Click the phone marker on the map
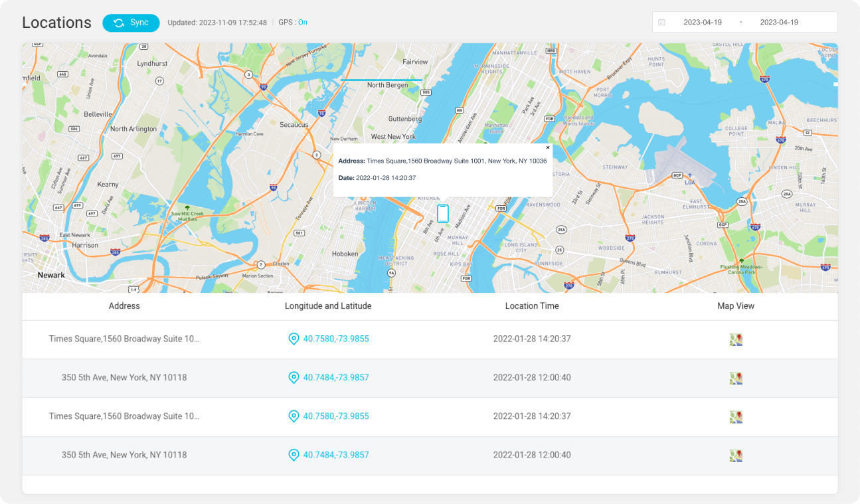Viewport: 860px width, 504px height. point(443,214)
